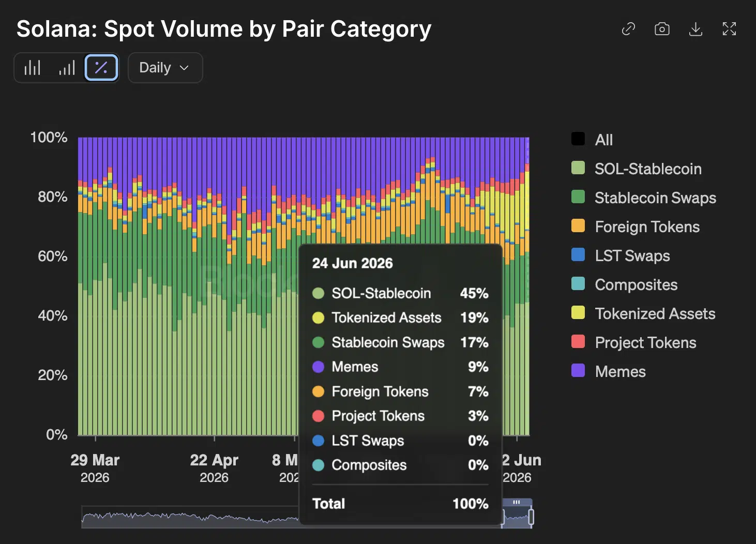Viewport: 756px width, 544px height.
Task: Click the 100% y-axis label
Action: tap(49, 137)
